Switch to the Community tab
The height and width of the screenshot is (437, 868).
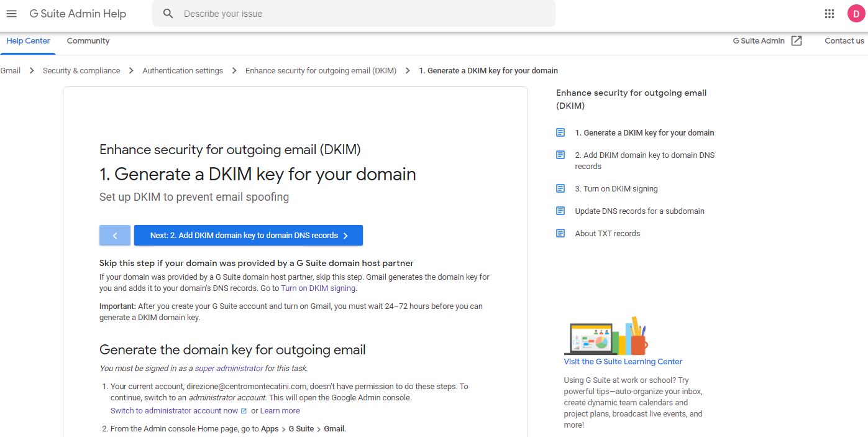[88, 41]
